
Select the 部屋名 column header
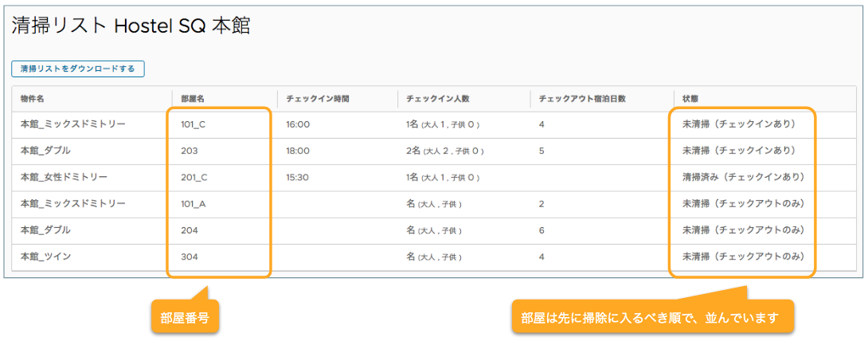pyautogui.click(x=194, y=99)
